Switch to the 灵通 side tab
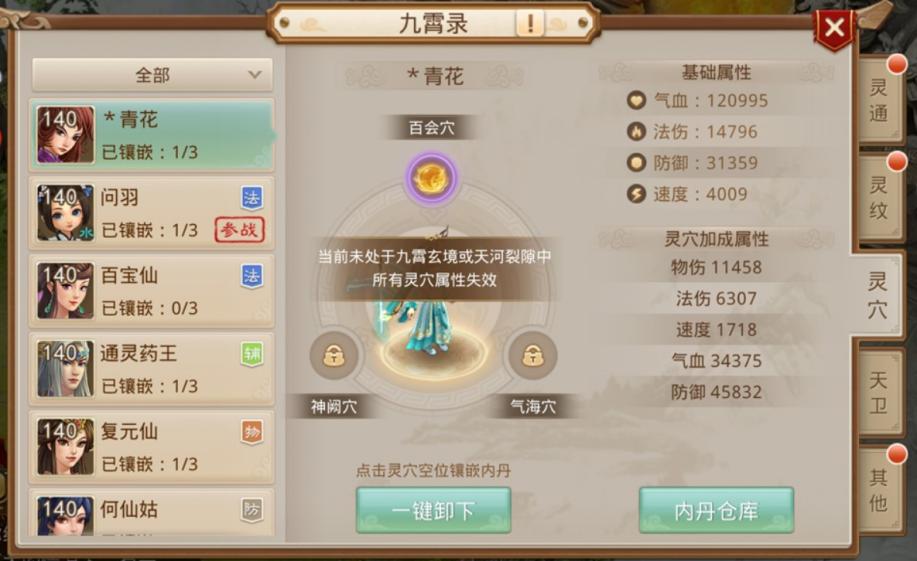The height and width of the screenshot is (561, 917). (x=879, y=99)
